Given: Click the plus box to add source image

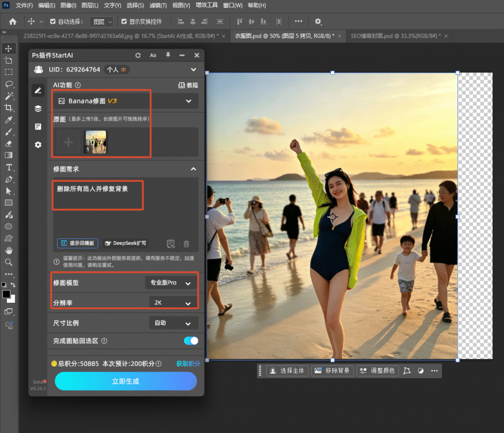Looking at the screenshot, I should 68,142.
